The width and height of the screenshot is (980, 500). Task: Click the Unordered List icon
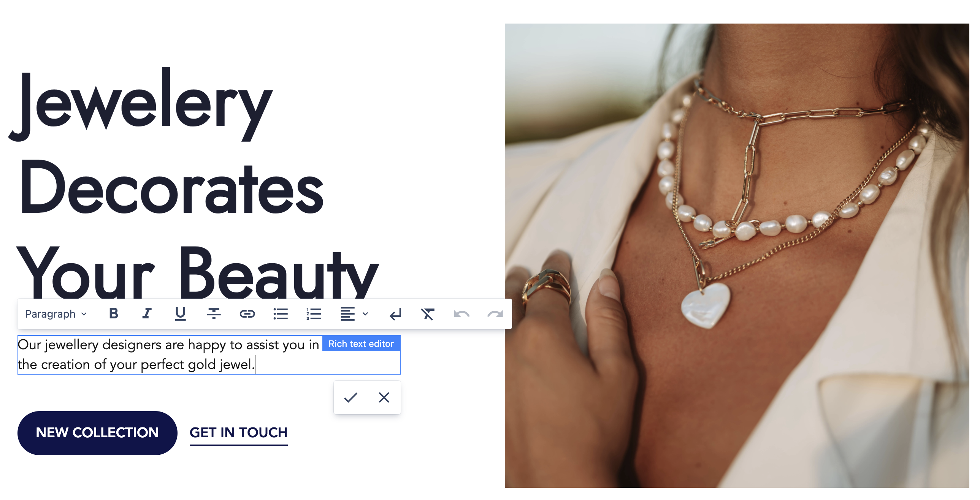click(279, 313)
